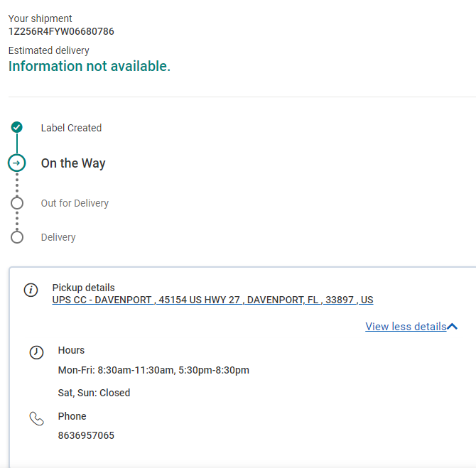Click the tracking number 1Z256R4FYW06680786

(61, 31)
